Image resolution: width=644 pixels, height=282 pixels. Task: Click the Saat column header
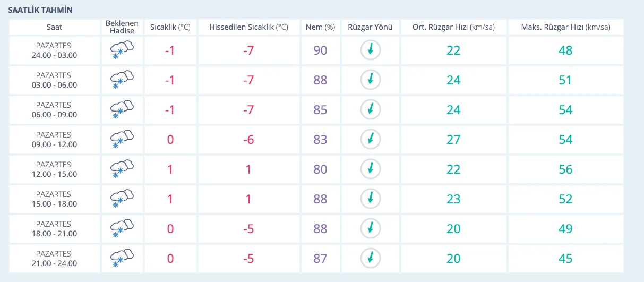click(54, 27)
